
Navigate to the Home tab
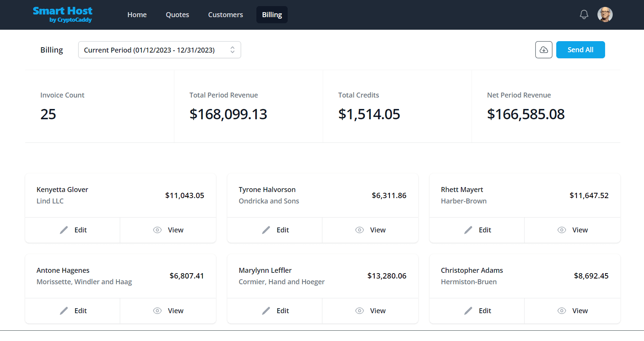(x=137, y=15)
